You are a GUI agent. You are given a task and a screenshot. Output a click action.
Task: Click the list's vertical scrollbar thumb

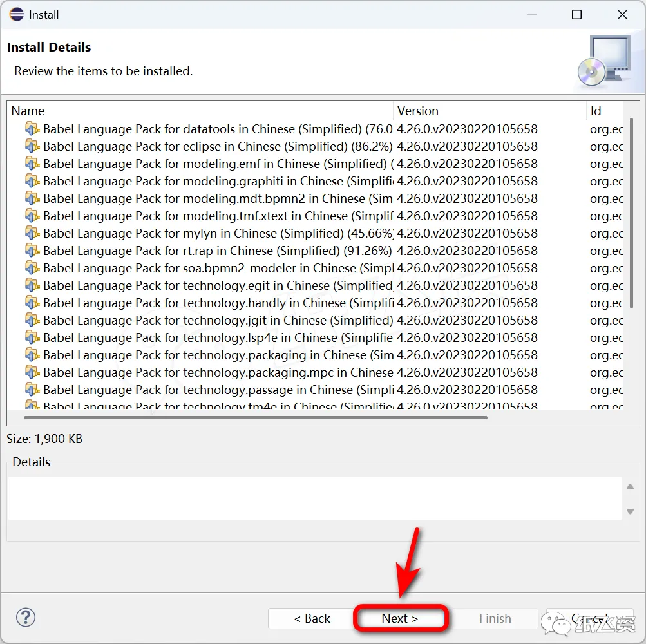tap(631, 213)
